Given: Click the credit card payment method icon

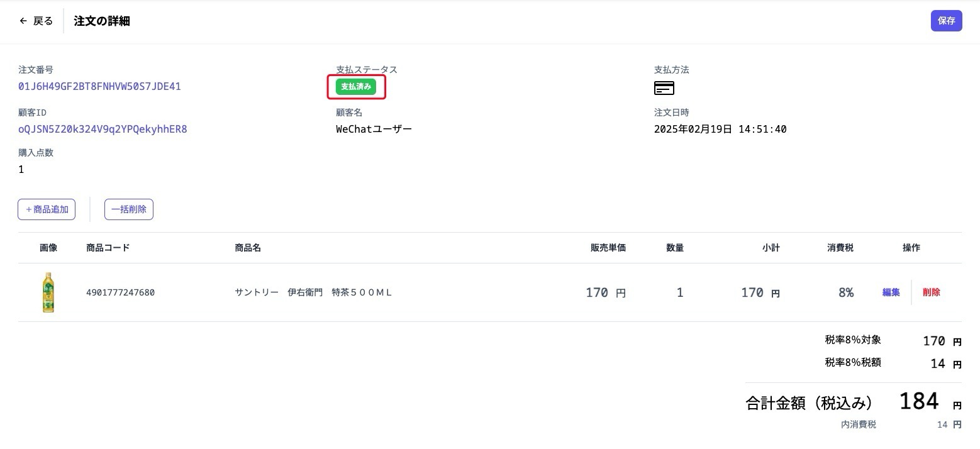Looking at the screenshot, I should point(664,87).
